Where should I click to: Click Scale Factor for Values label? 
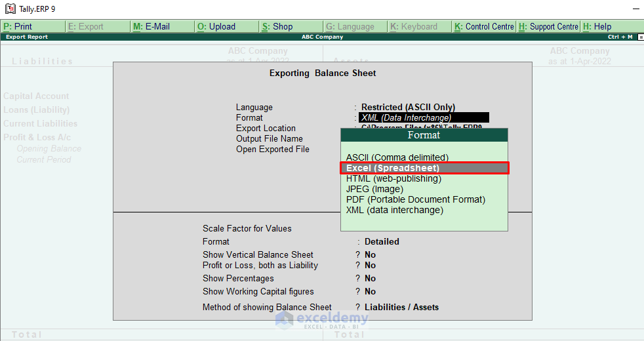coord(247,228)
